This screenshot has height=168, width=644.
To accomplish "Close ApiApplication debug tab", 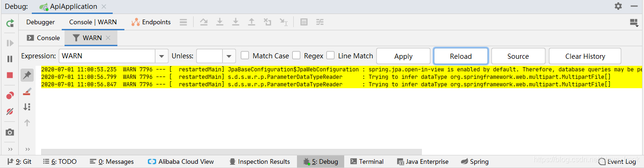I will coord(104,7).
